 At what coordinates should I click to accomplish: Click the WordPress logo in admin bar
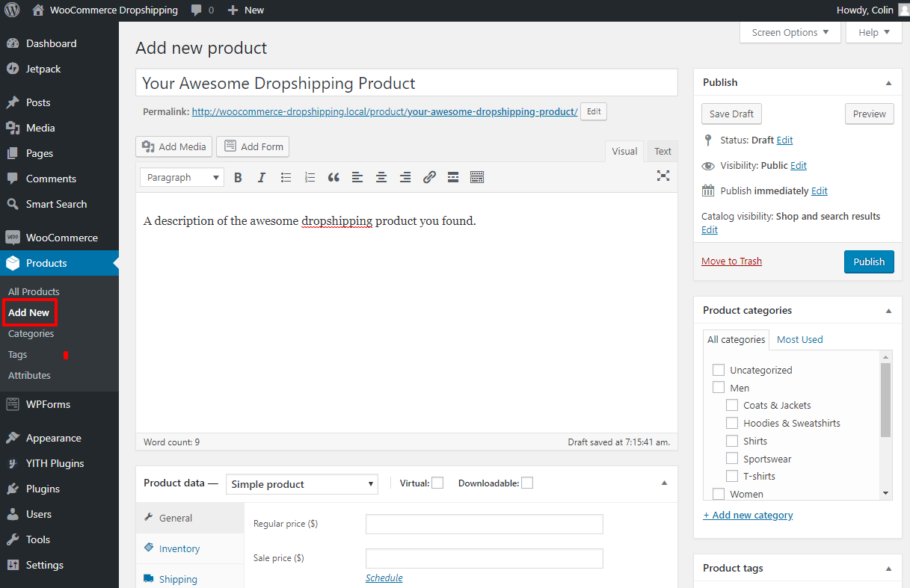point(12,10)
